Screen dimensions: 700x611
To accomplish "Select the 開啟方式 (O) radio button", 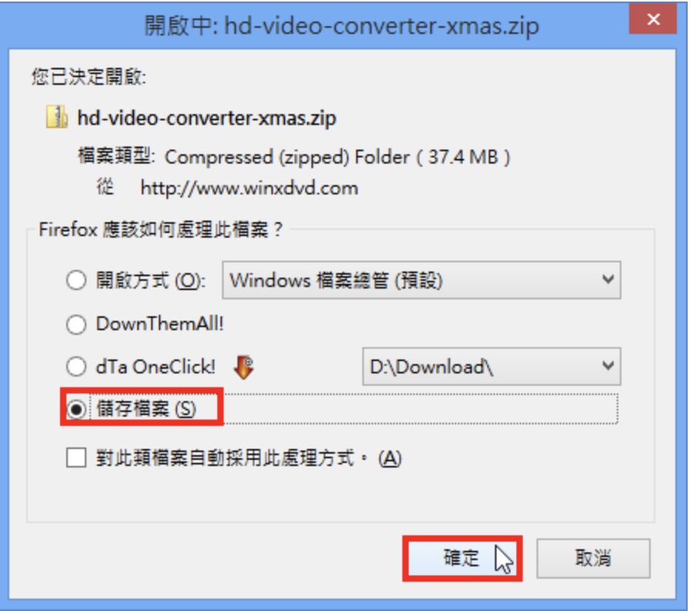I will point(76,281).
